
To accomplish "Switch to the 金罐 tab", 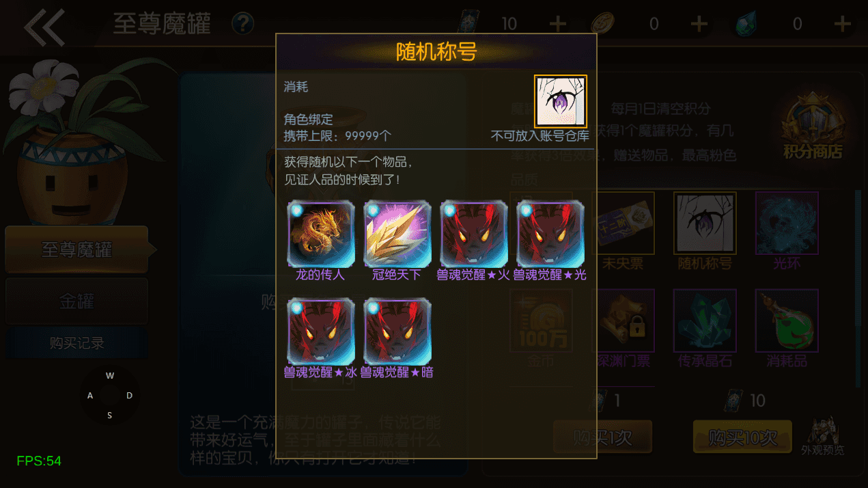I will tap(76, 301).
